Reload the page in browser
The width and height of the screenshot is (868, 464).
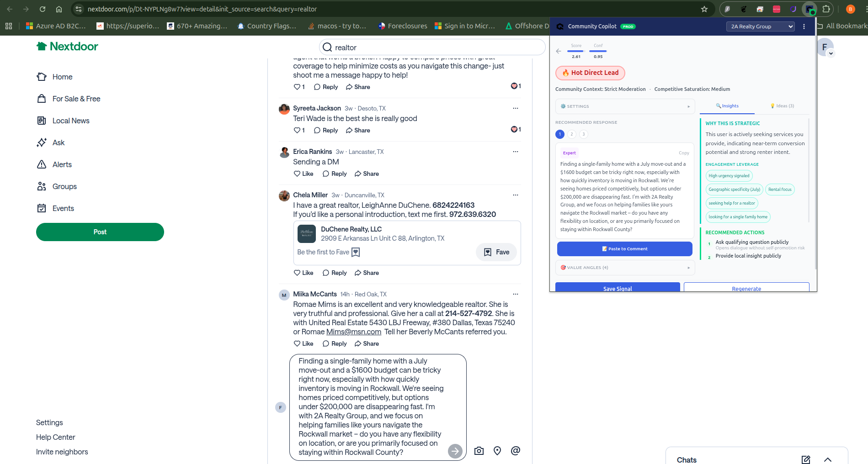[43, 9]
